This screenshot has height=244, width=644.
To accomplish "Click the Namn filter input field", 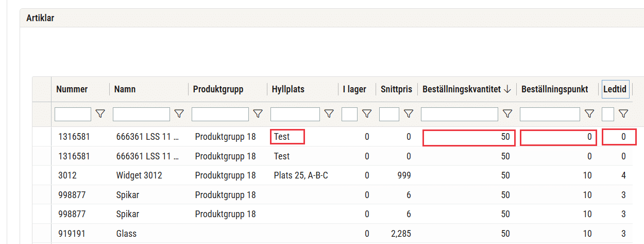I will point(141,114).
